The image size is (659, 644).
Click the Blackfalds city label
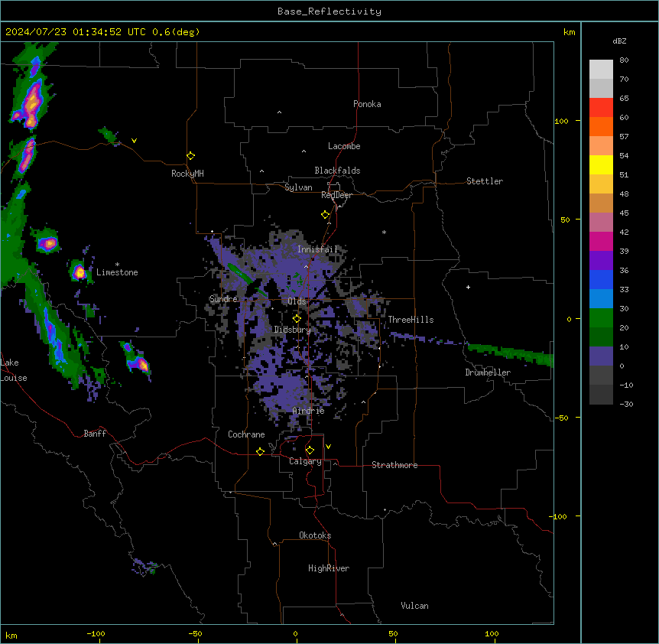(337, 171)
